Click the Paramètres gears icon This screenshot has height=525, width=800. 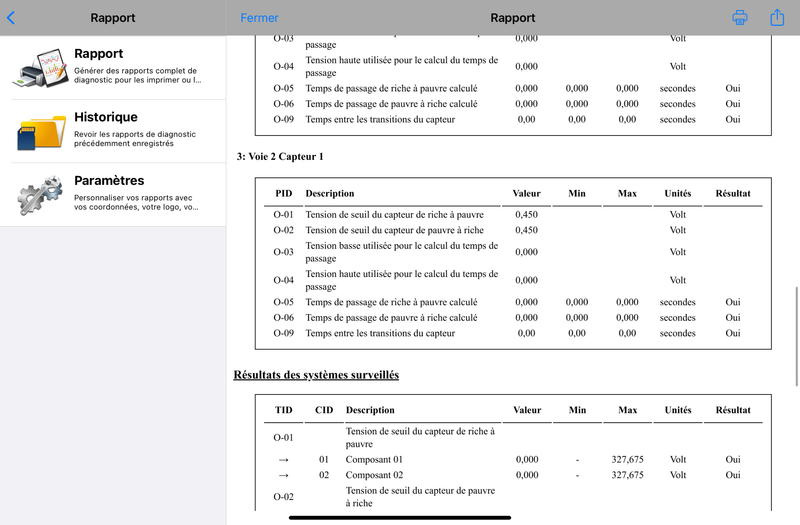click(40, 195)
